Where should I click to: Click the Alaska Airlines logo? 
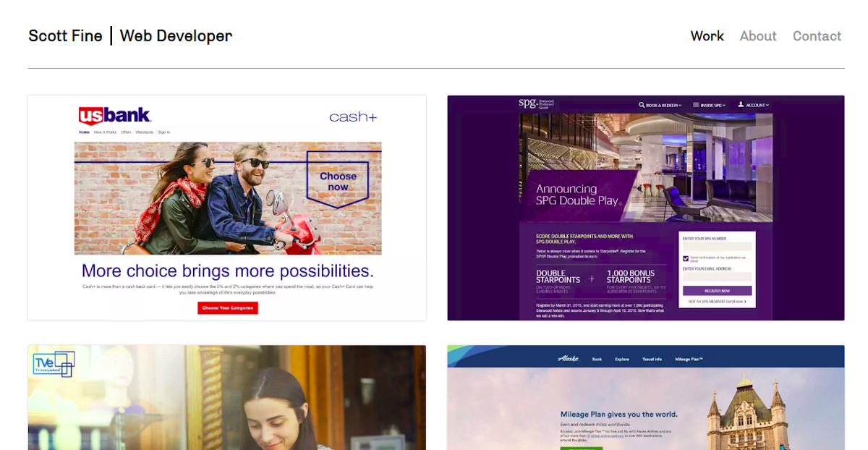pos(569,358)
